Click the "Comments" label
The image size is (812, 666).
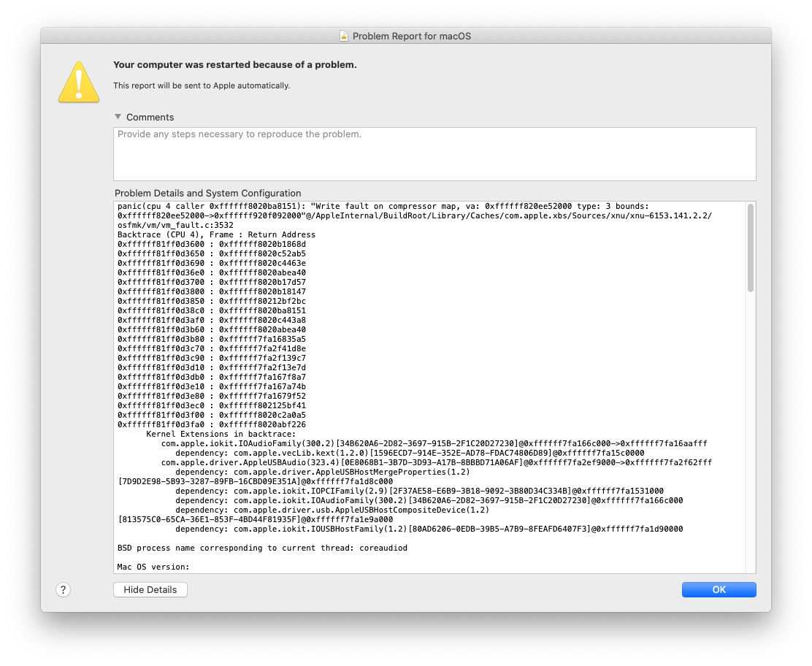click(x=150, y=117)
